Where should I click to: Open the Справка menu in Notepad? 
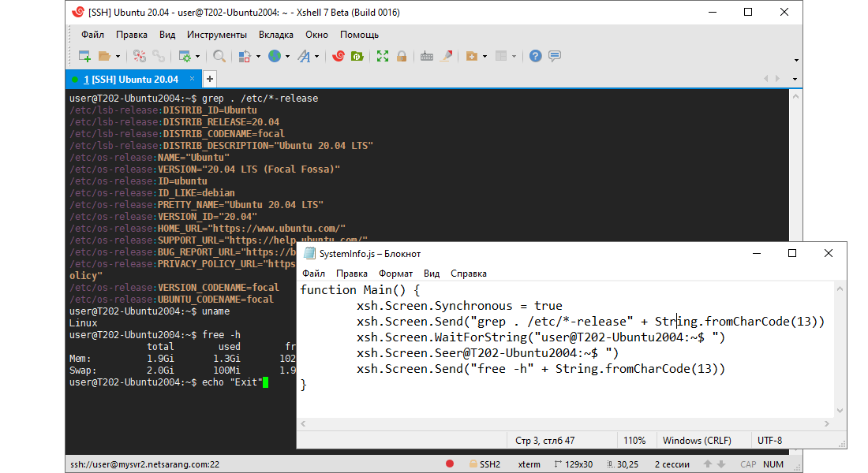(468, 274)
